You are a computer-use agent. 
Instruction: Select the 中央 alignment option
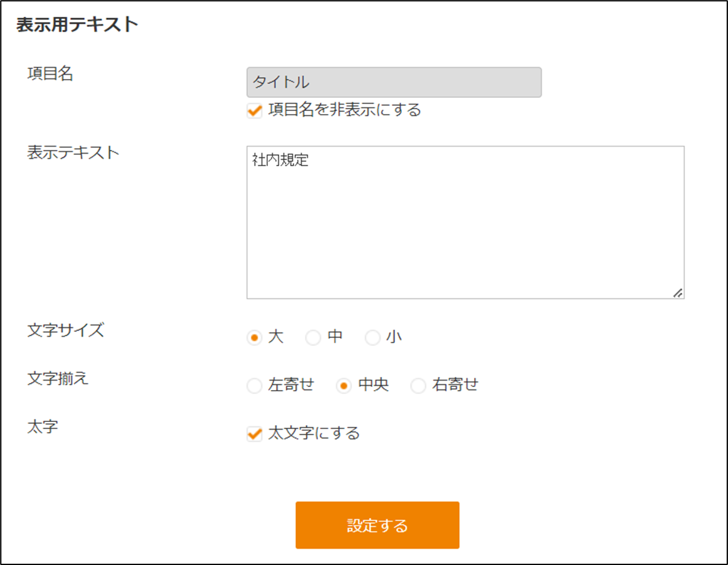pos(344,385)
